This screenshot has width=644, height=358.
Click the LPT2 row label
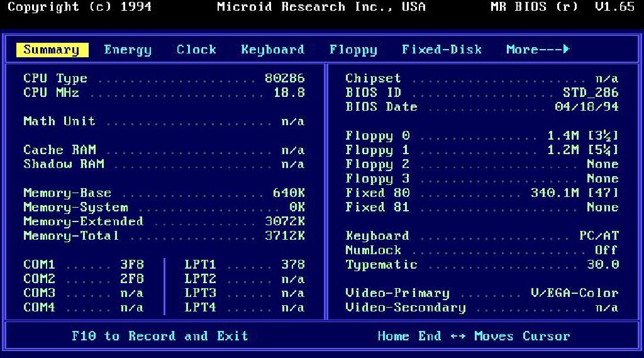coord(200,279)
